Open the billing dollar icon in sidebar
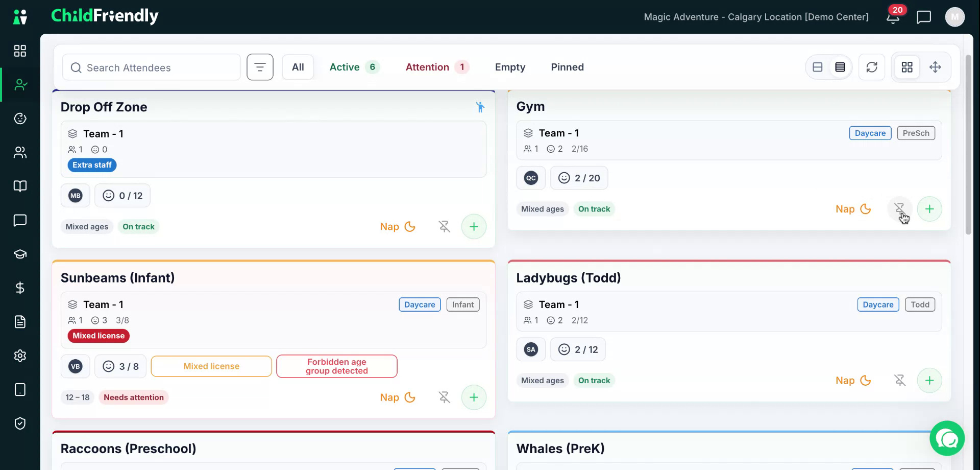This screenshot has height=470, width=980. coord(20,288)
